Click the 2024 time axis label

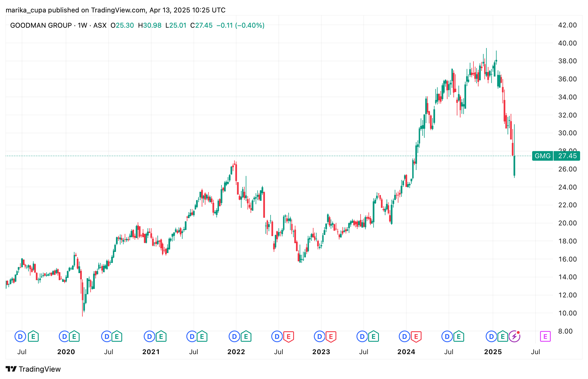(406, 352)
